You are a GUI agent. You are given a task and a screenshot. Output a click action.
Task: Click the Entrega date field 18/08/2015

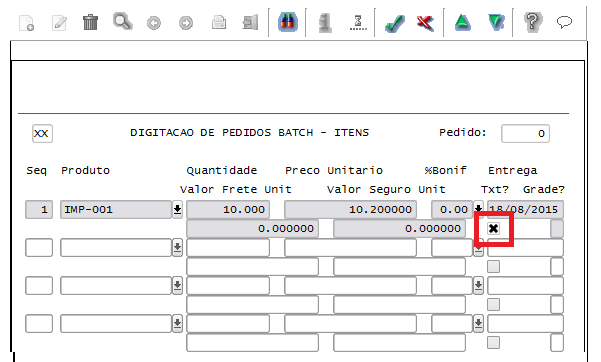click(x=525, y=210)
